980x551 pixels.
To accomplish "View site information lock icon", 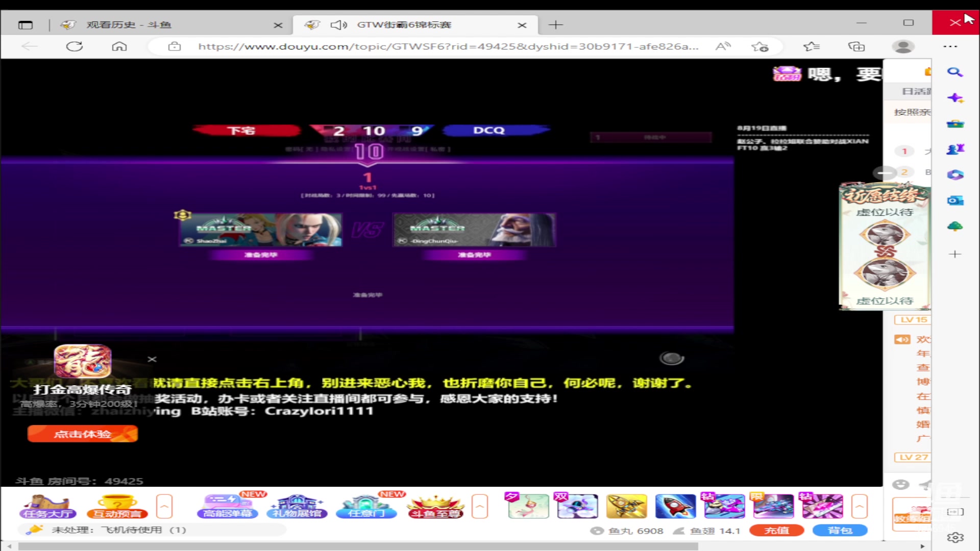I will (175, 46).
